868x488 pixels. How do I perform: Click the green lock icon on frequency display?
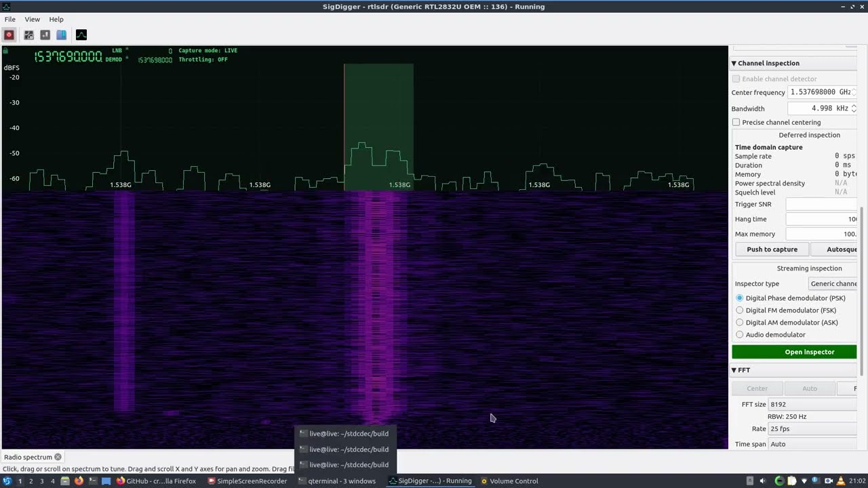point(5,51)
